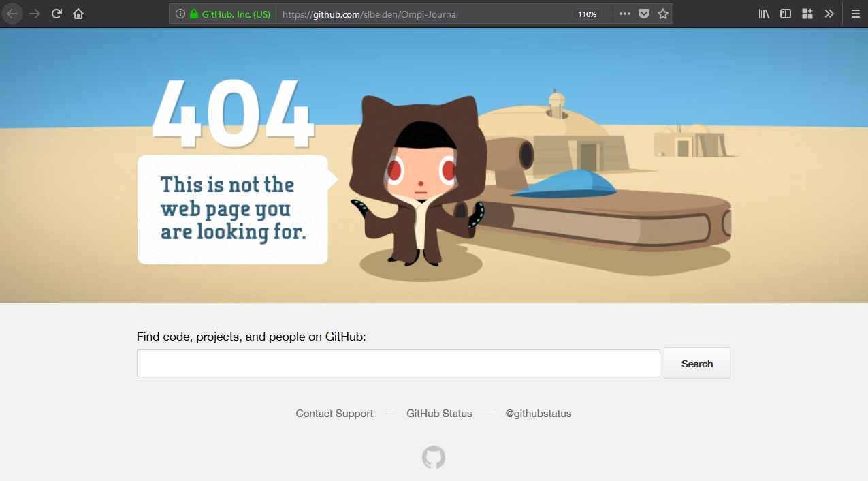Click the forward navigation arrow
The height and width of the screenshot is (481, 868).
coord(35,14)
